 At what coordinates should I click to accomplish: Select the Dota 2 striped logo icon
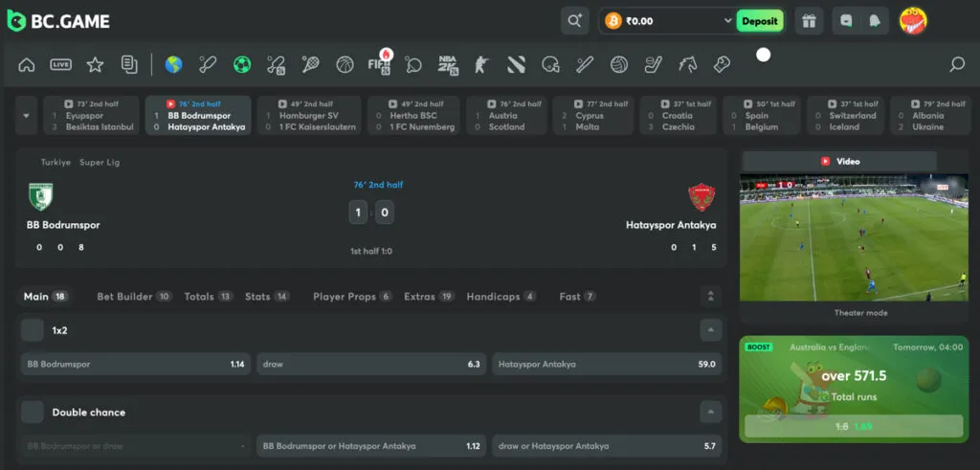coord(516,64)
